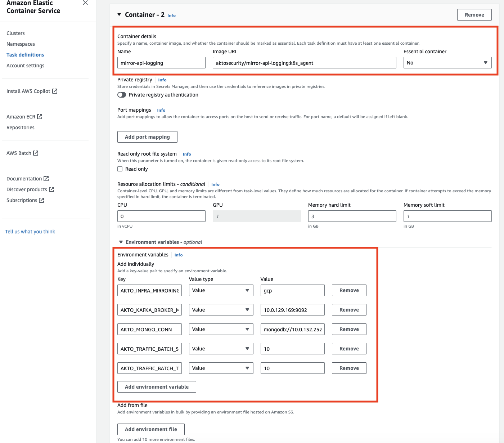
Task: Remove the AKTO_KAFKA_BROKER environment variable row
Action: coord(349,310)
